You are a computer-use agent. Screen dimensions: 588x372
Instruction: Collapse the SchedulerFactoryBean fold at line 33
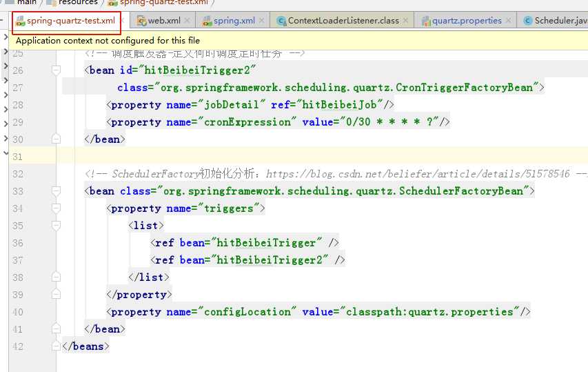click(56, 191)
